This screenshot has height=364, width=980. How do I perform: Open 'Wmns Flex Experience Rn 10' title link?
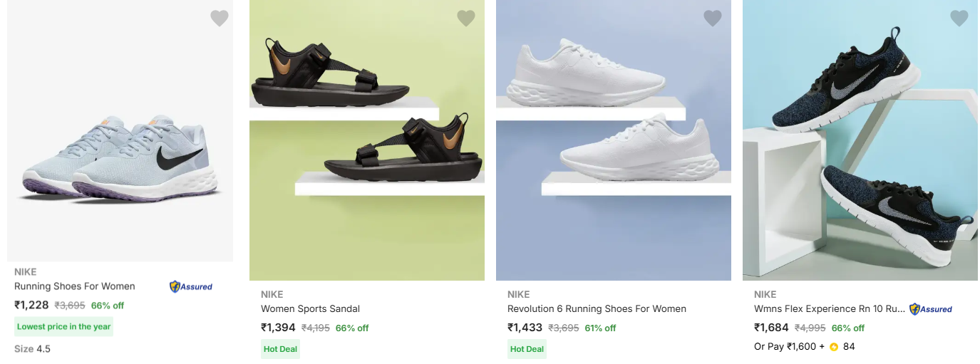click(x=830, y=309)
